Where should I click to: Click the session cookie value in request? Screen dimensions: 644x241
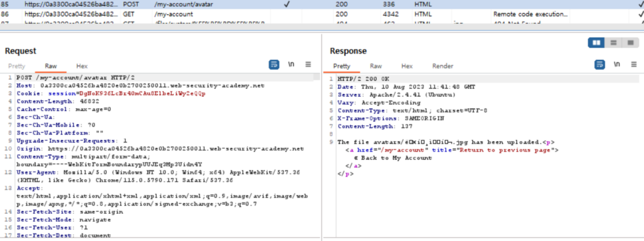(142, 93)
